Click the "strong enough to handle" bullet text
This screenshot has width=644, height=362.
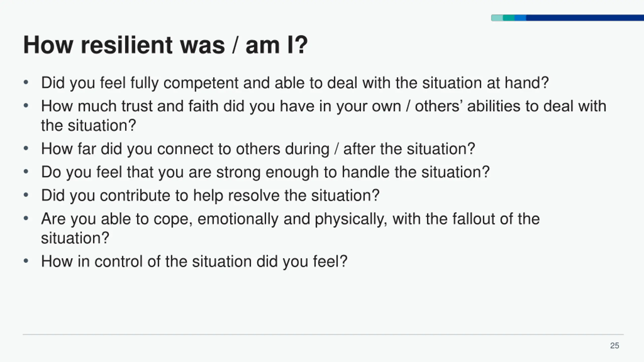(265, 172)
